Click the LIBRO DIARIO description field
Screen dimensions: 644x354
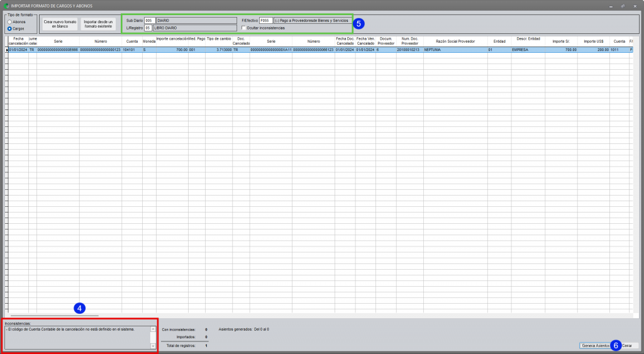195,28
